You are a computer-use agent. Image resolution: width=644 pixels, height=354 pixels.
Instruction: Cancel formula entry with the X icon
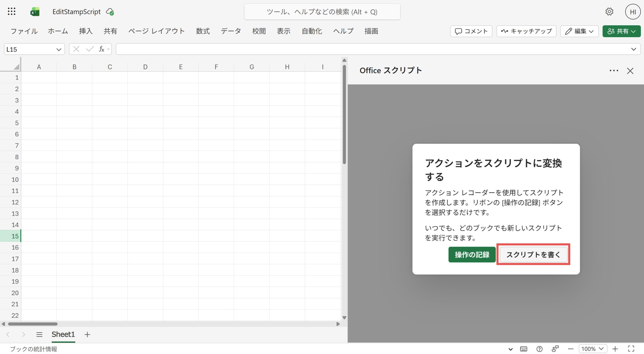click(x=76, y=49)
